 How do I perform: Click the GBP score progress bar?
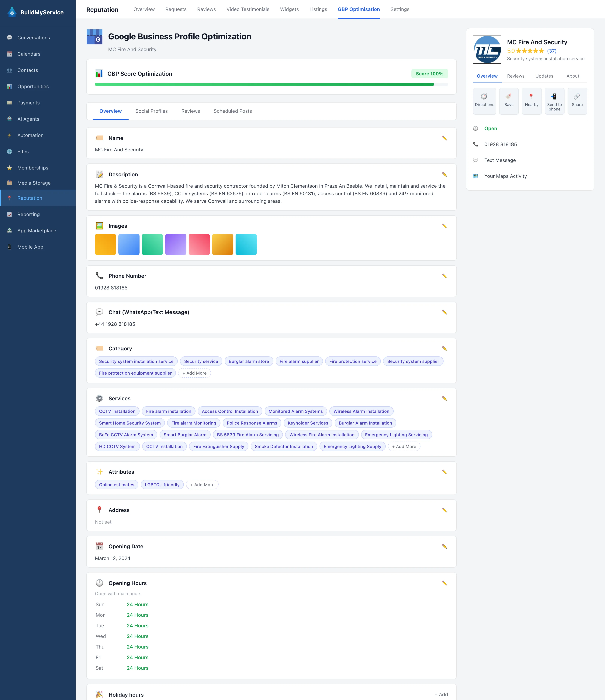(271, 84)
